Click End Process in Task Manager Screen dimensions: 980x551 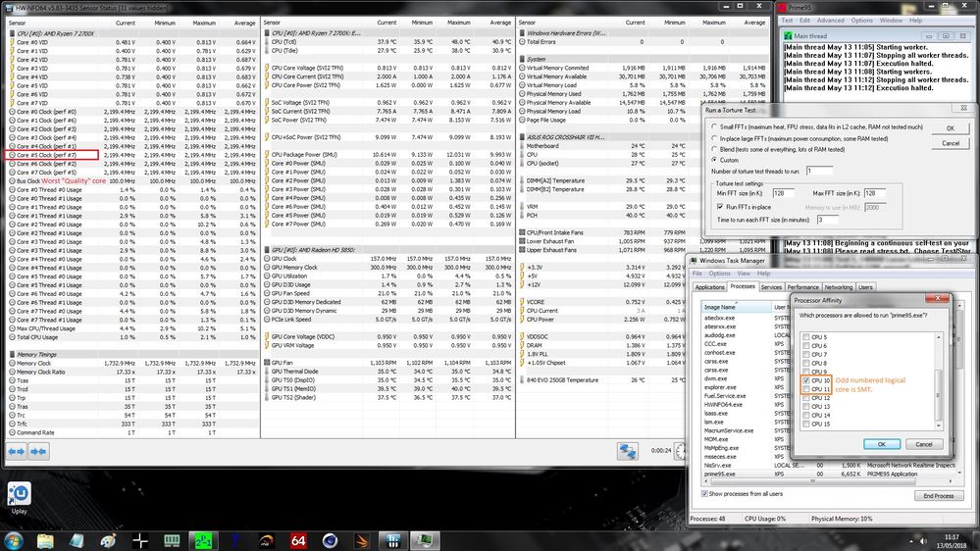point(938,495)
